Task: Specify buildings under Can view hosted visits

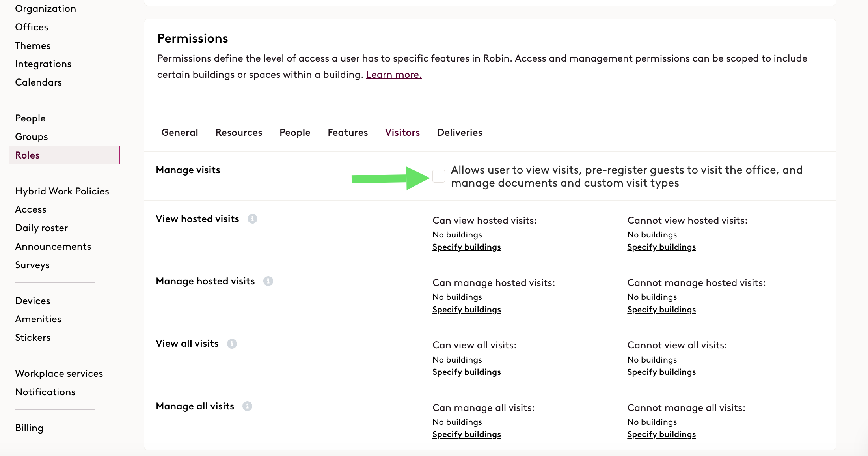Action: pos(467,247)
